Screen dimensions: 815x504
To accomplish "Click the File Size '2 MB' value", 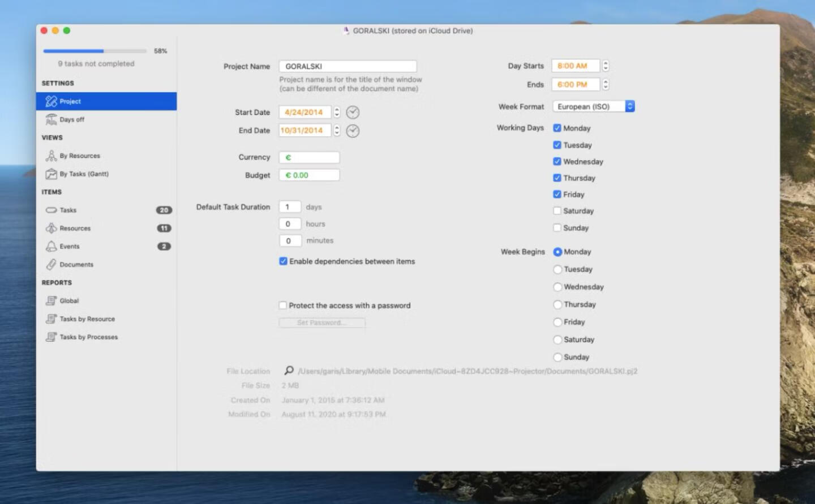I will [x=290, y=385].
